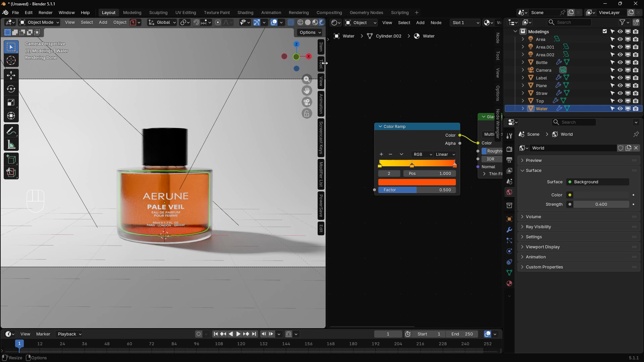The image size is (644, 362).
Task: Open the Output properties tab
Action: point(509,160)
